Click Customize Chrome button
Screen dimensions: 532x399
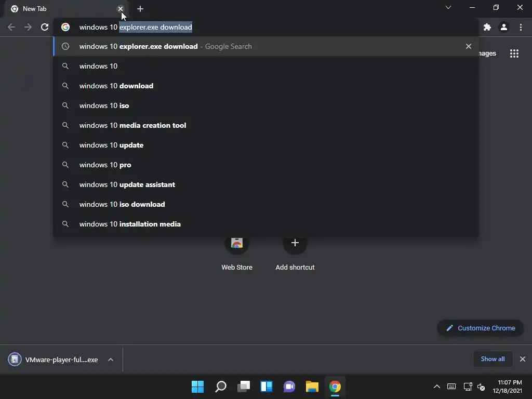click(x=481, y=328)
